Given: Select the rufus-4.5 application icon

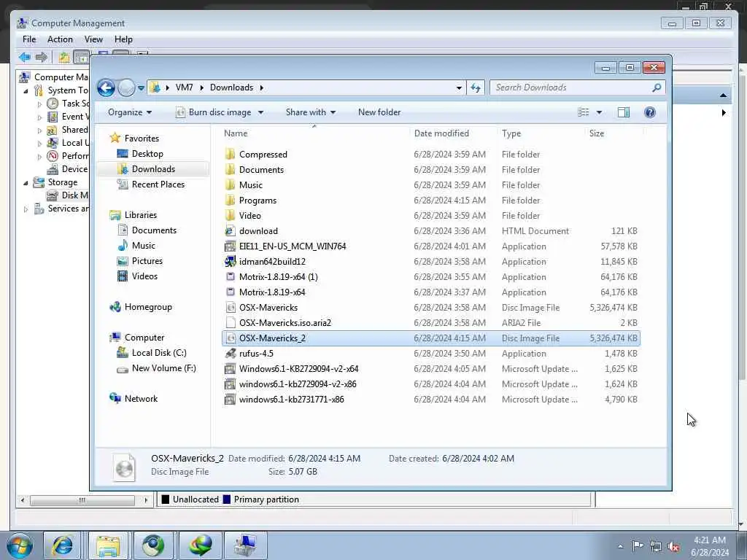Looking at the screenshot, I should click(230, 354).
